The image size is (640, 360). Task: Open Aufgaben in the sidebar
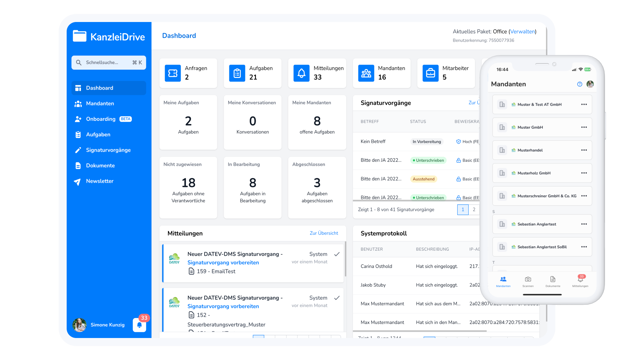pos(109,134)
